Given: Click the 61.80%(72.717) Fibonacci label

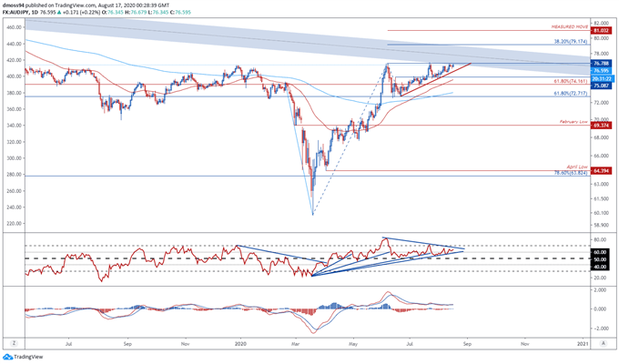Looking at the screenshot, I should (571, 94).
